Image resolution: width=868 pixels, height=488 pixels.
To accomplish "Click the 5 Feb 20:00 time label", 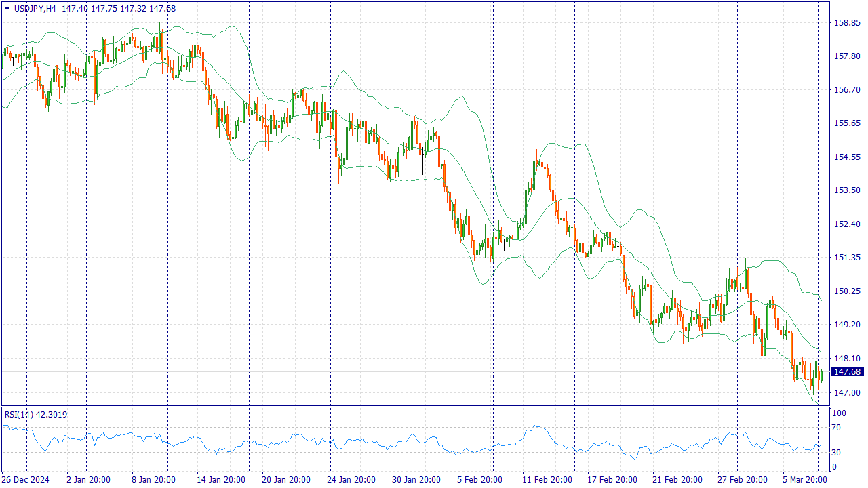I will coord(479,480).
